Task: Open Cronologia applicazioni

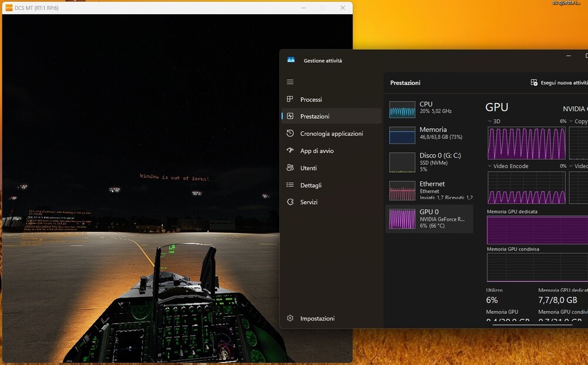Action: (331, 133)
